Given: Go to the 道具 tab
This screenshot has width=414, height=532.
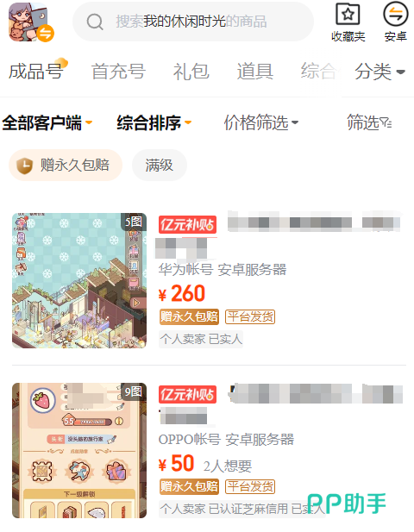Looking at the screenshot, I should tap(254, 72).
